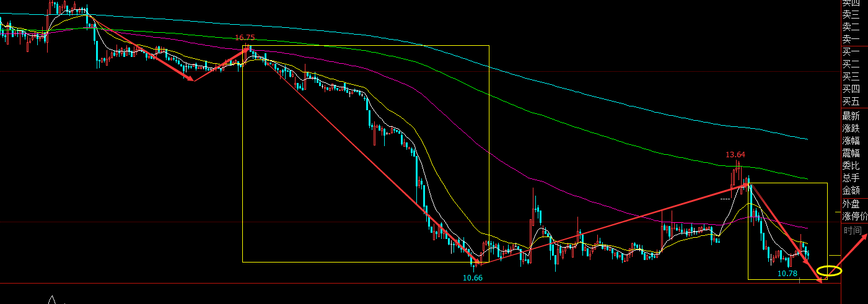The width and height of the screenshot is (868, 304).
Task: Click the 卖一 row in order book
Action: 851,39
